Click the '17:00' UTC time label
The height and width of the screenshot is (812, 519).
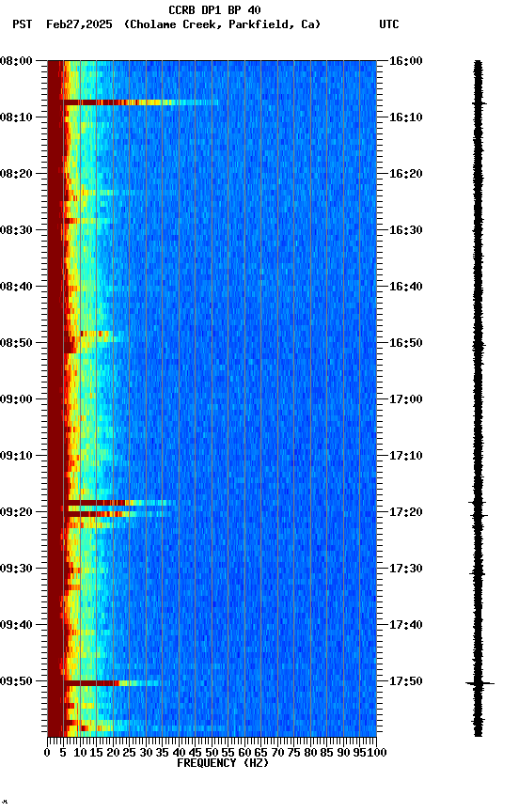(406, 399)
